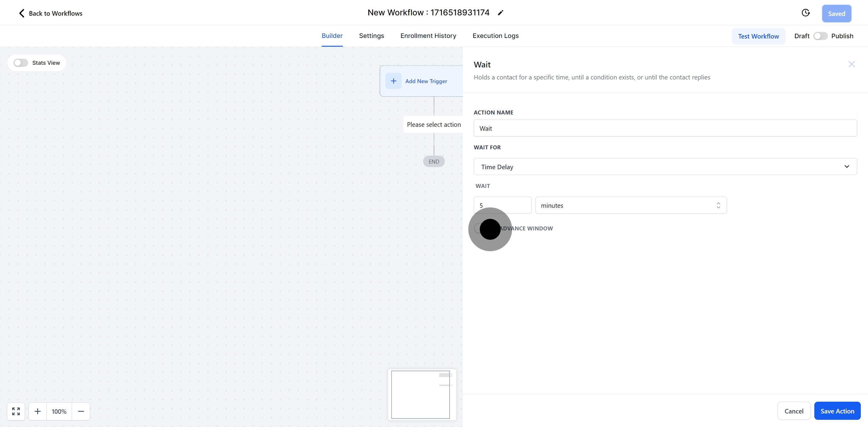Screen dimensions: 868x427
Task: Click the Action Name input field
Action: 665,128
